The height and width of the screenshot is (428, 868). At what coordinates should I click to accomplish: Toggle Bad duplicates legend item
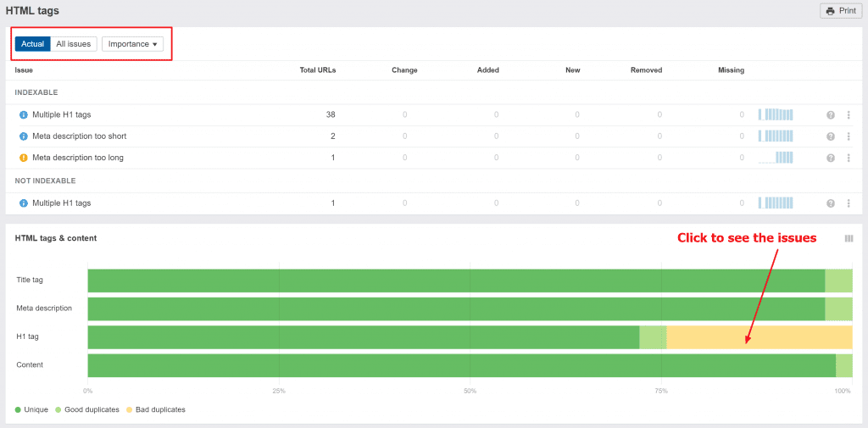click(156, 410)
